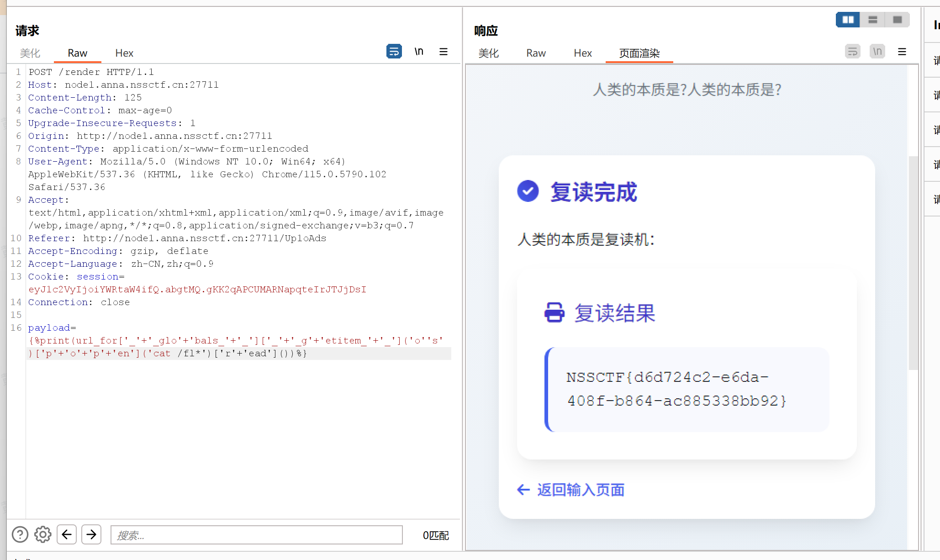Open response panel hamburger options menu
Screen dimensions: 940x560
point(902,52)
